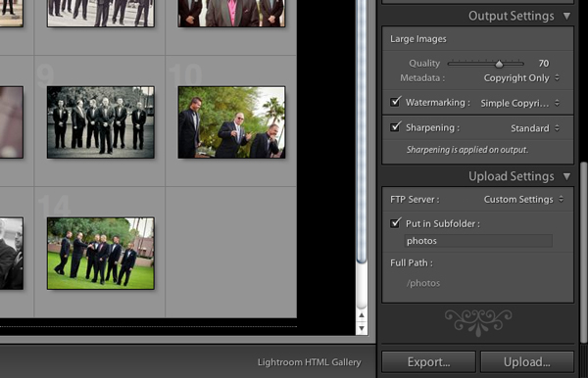
Task: Click the gallery preview scroll down arrow
Action: coord(362,329)
